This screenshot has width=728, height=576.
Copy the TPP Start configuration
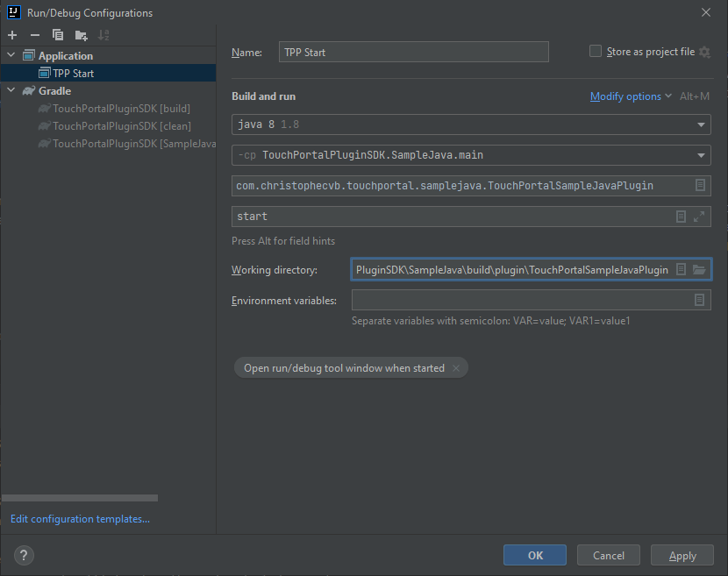point(57,35)
